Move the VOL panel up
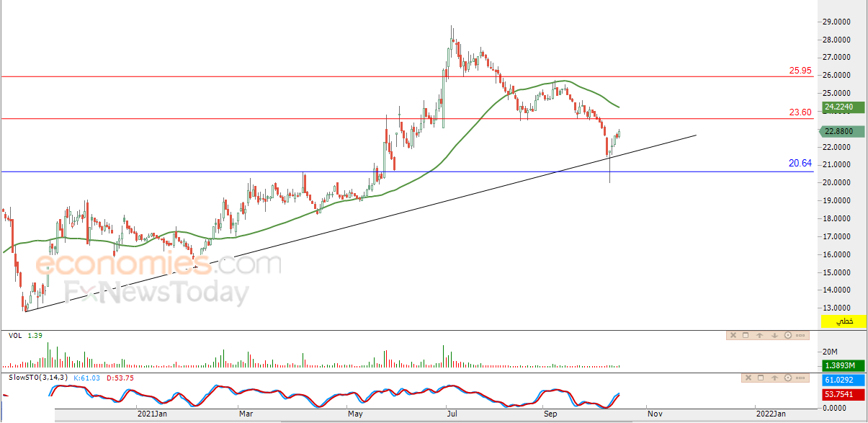 [759, 335]
